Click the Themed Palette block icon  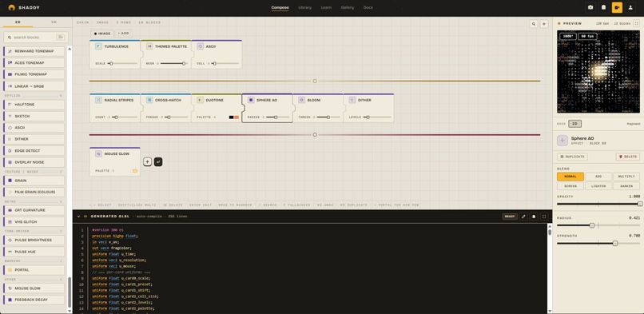tap(149, 46)
